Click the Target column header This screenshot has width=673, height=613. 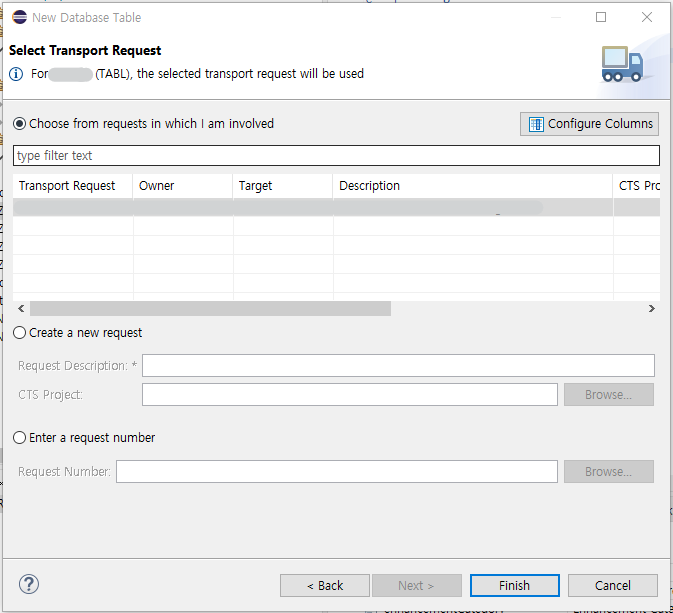coord(256,186)
